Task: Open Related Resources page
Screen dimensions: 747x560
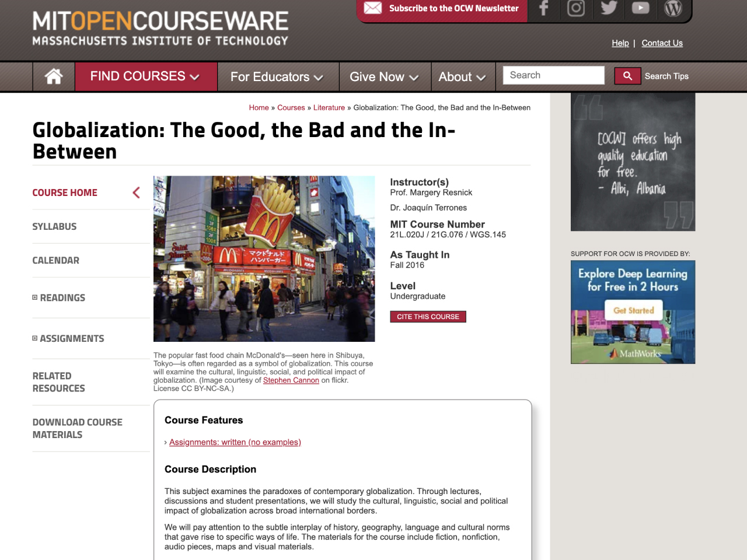Action: 59,382
